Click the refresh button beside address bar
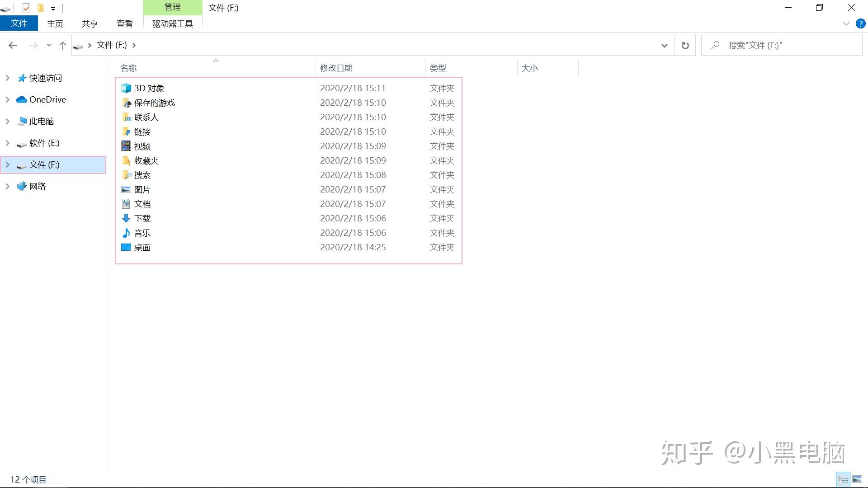 click(x=685, y=45)
